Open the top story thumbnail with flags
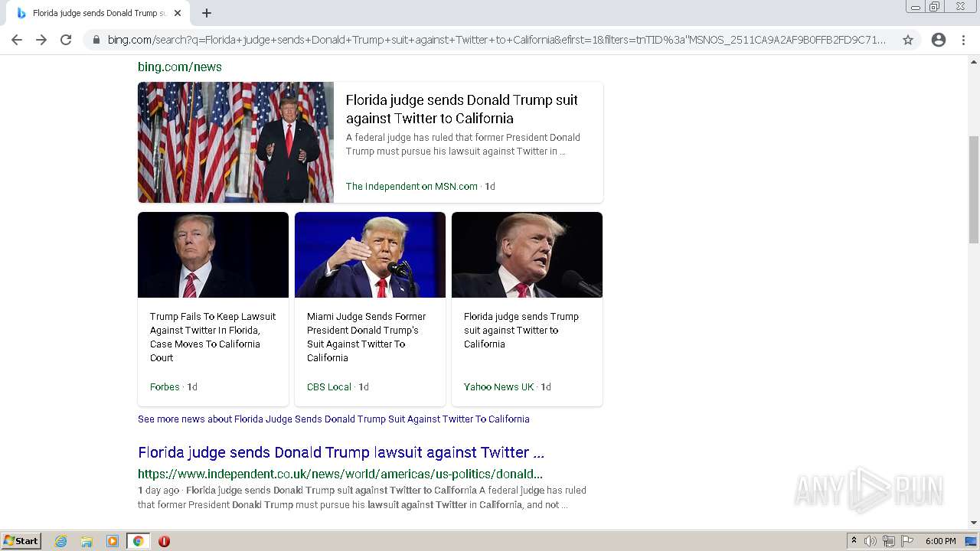The width and height of the screenshot is (980, 551). pyautogui.click(x=236, y=142)
